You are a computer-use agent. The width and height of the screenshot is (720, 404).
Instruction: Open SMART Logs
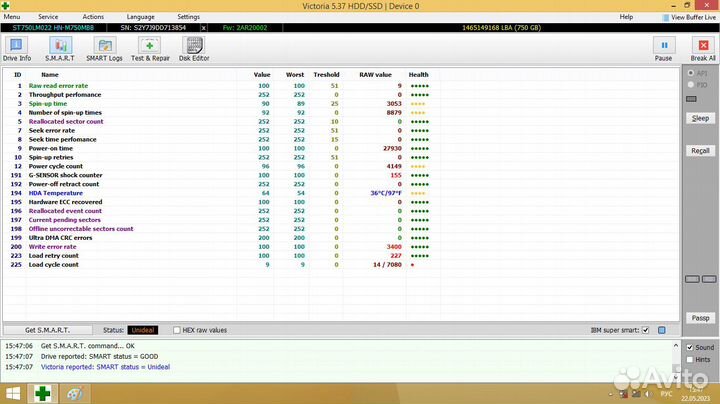point(104,49)
